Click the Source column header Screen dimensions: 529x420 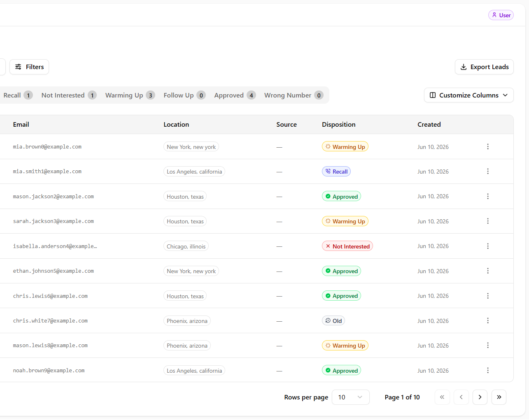click(x=287, y=124)
